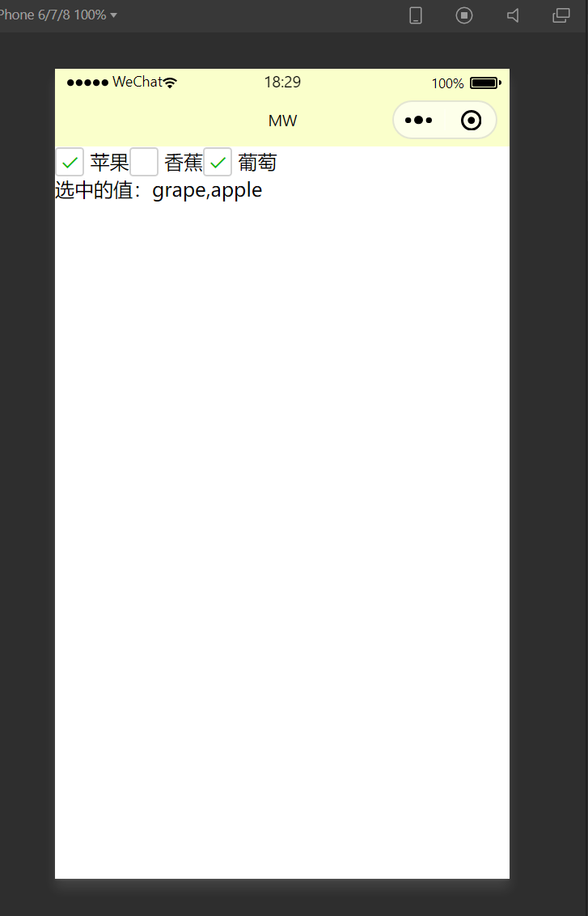Open the iPhone 6/7/8 device dropdown
588x916 pixels.
click(57, 15)
